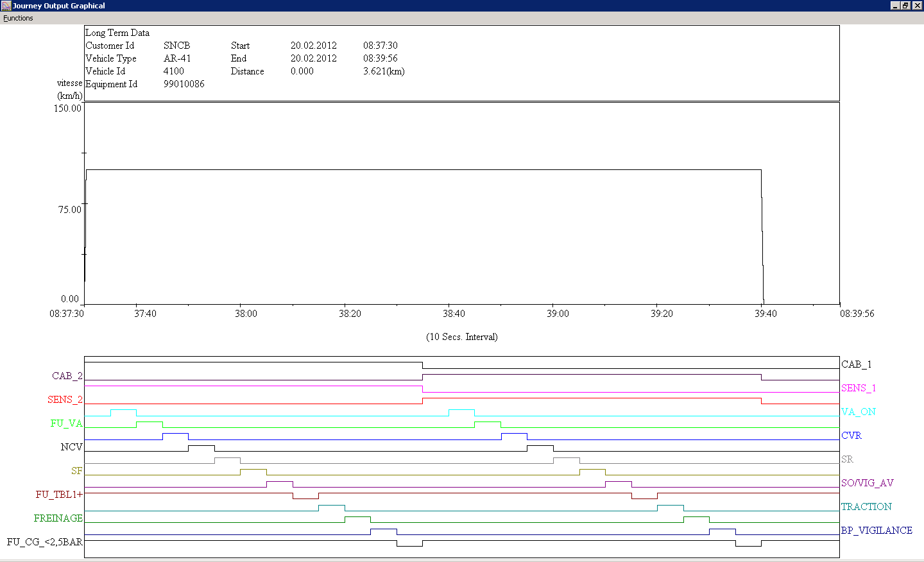Click the Equipment Id value 99010086
The image size is (924, 562).
[x=184, y=84]
